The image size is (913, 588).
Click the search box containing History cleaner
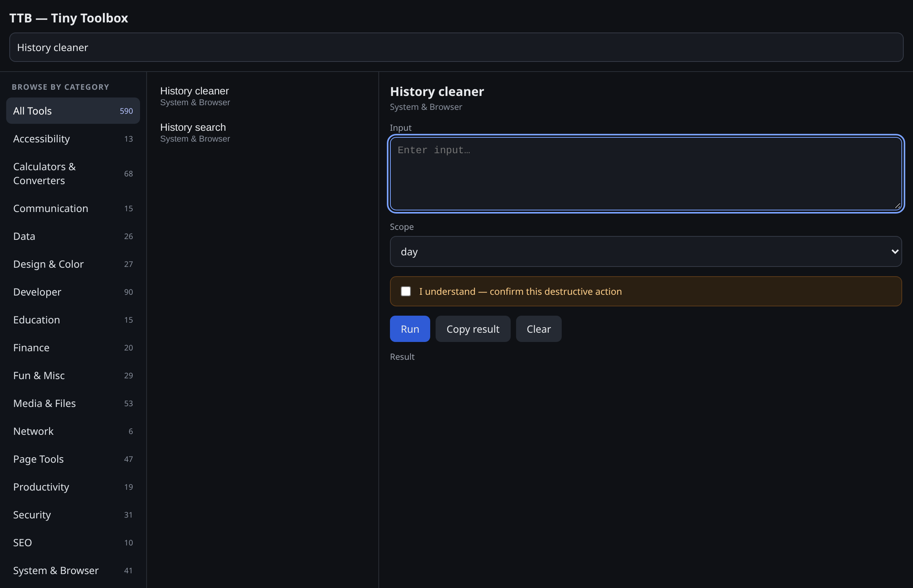[x=456, y=47]
